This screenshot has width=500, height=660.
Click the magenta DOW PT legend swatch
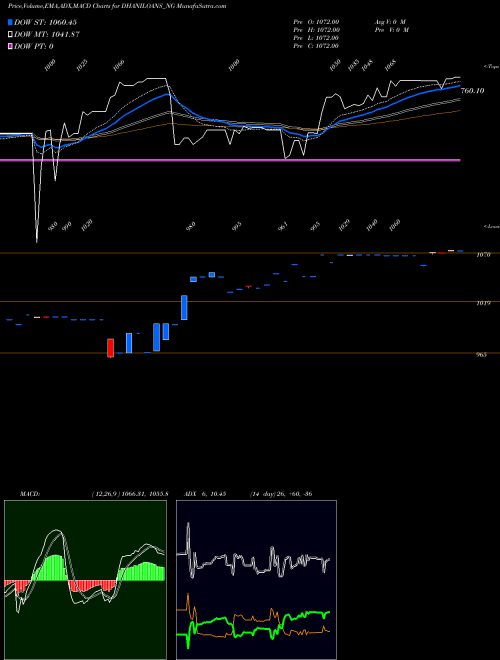pos(11,46)
